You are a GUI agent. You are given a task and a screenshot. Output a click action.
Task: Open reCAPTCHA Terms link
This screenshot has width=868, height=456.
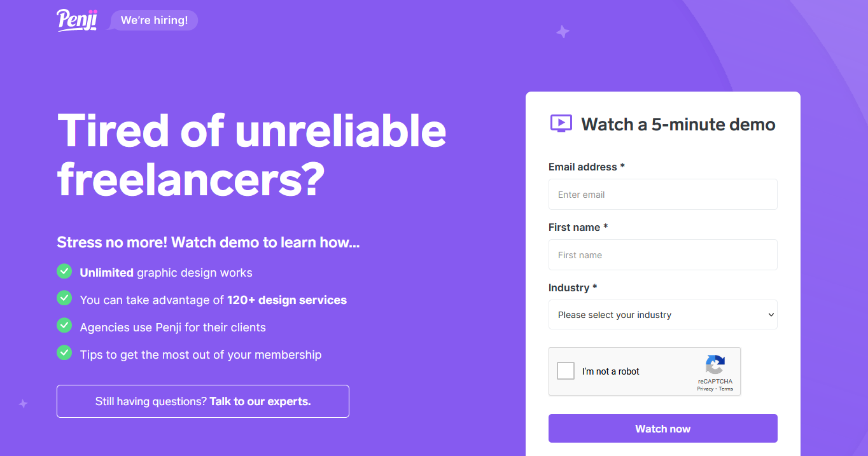point(726,389)
